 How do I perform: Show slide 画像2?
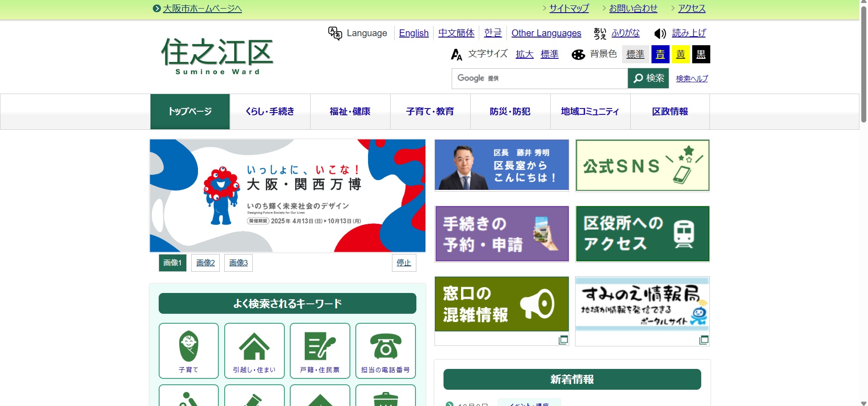click(x=206, y=263)
